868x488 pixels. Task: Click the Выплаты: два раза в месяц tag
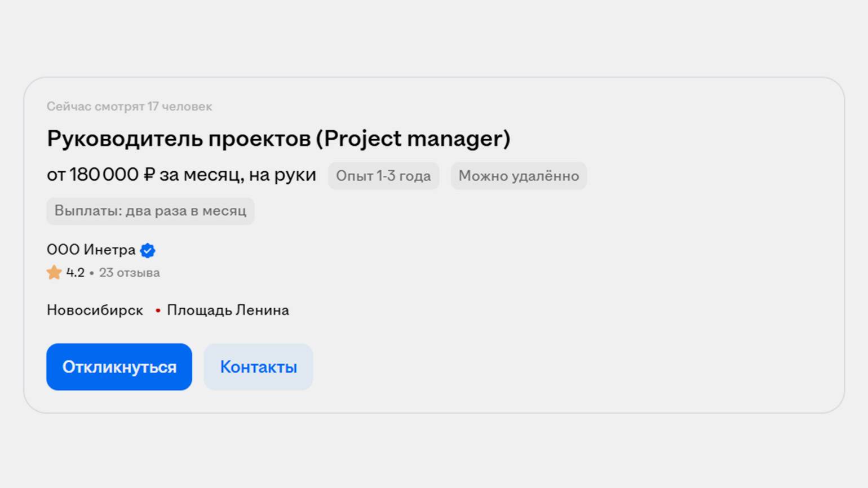coord(150,211)
